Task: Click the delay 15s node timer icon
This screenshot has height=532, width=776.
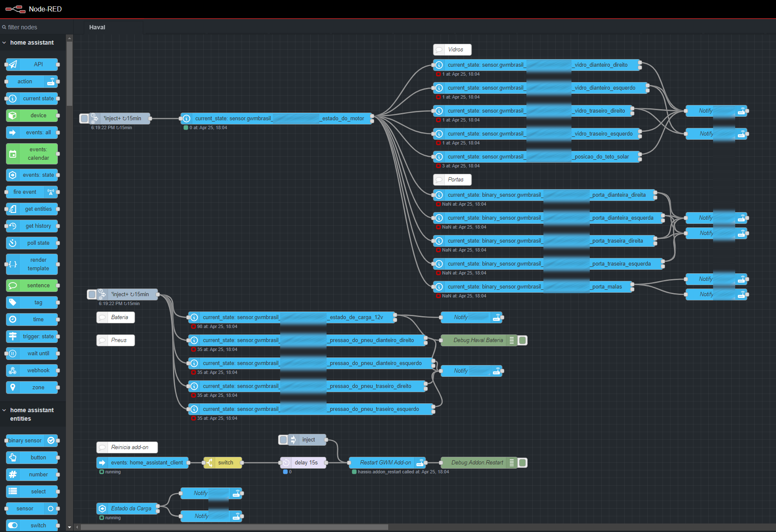Action: point(286,463)
